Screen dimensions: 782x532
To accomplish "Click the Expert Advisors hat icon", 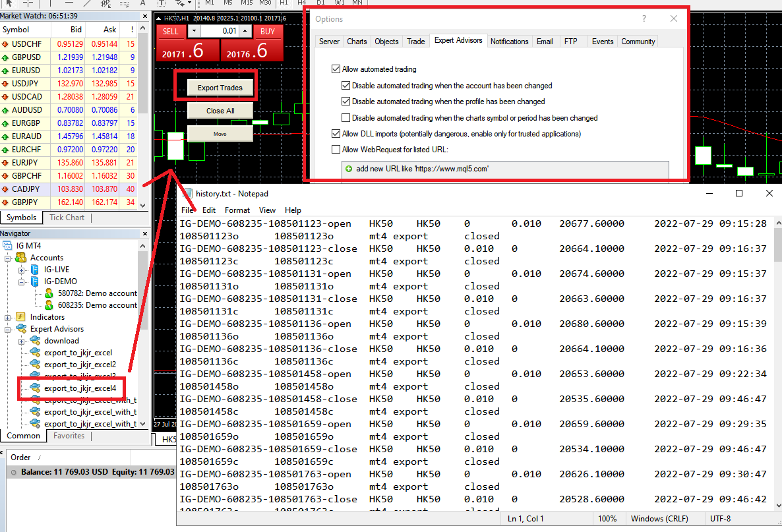I will pyautogui.click(x=21, y=329).
